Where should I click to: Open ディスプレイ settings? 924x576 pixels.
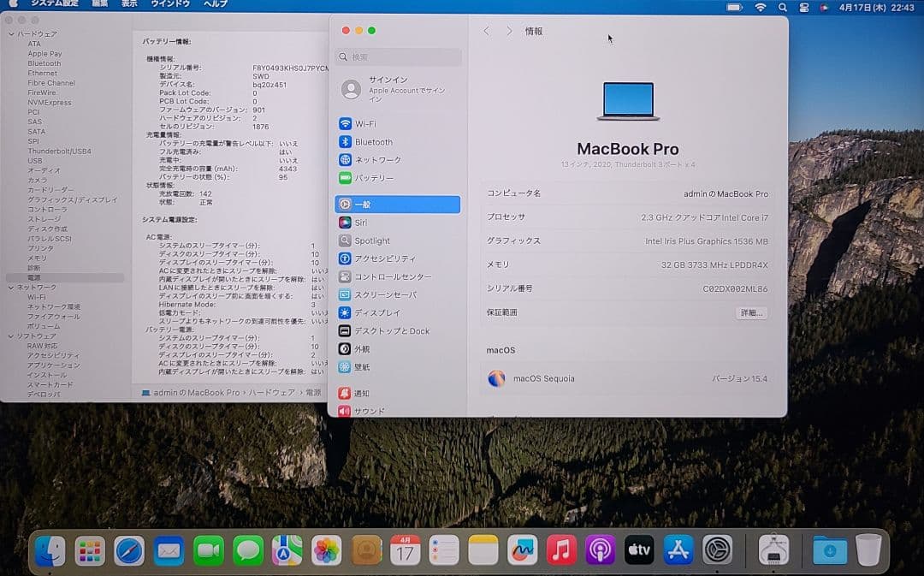(376, 312)
